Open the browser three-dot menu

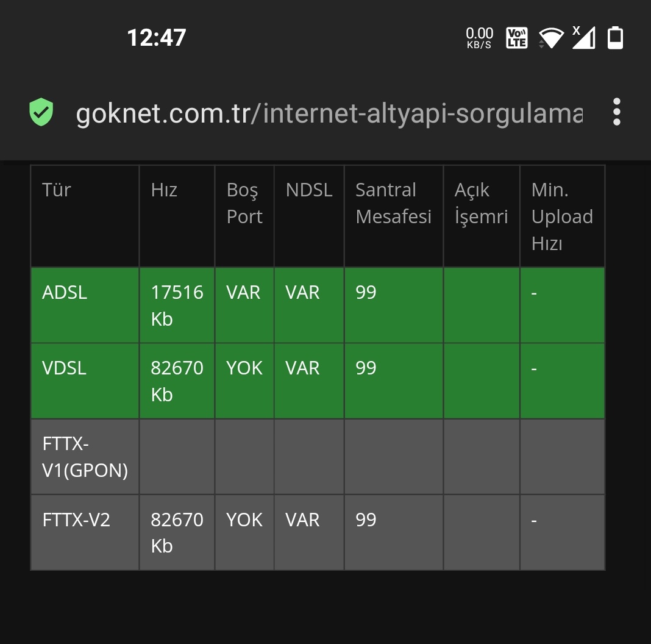[616, 112]
